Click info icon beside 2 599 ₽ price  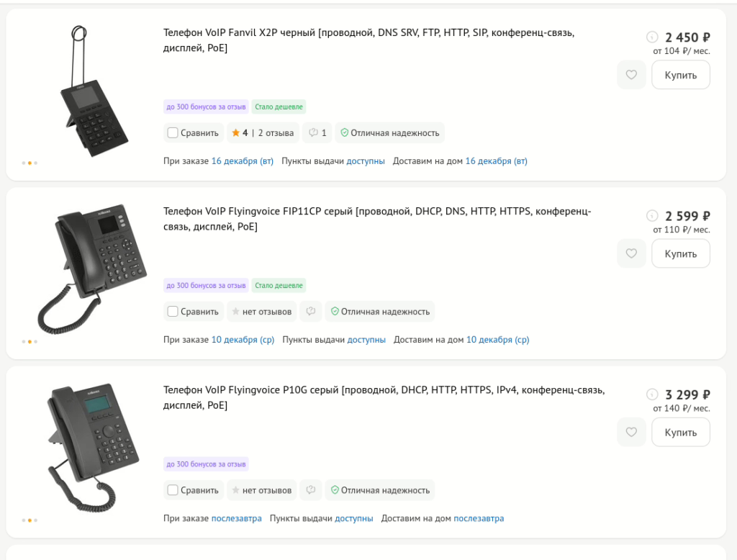coord(652,215)
